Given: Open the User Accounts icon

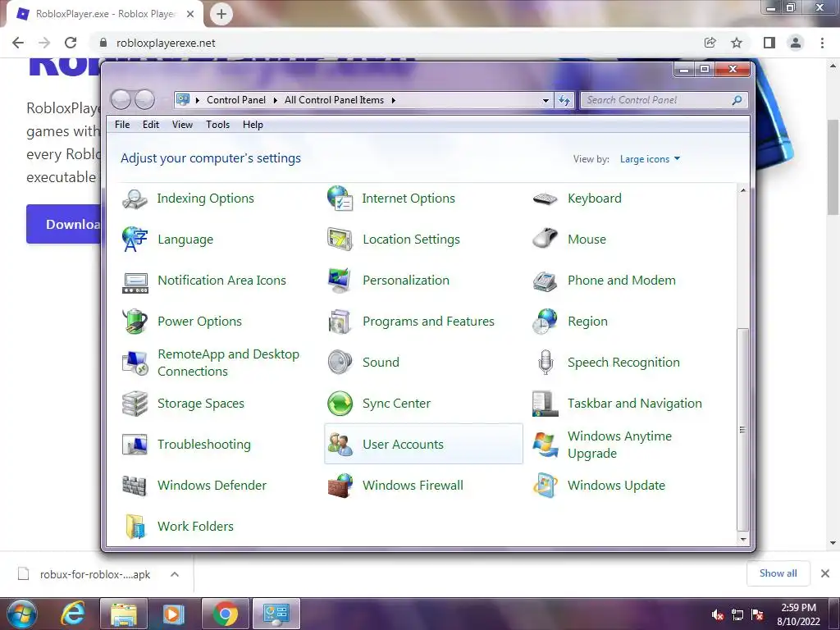Looking at the screenshot, I should [x=340, y=444].
